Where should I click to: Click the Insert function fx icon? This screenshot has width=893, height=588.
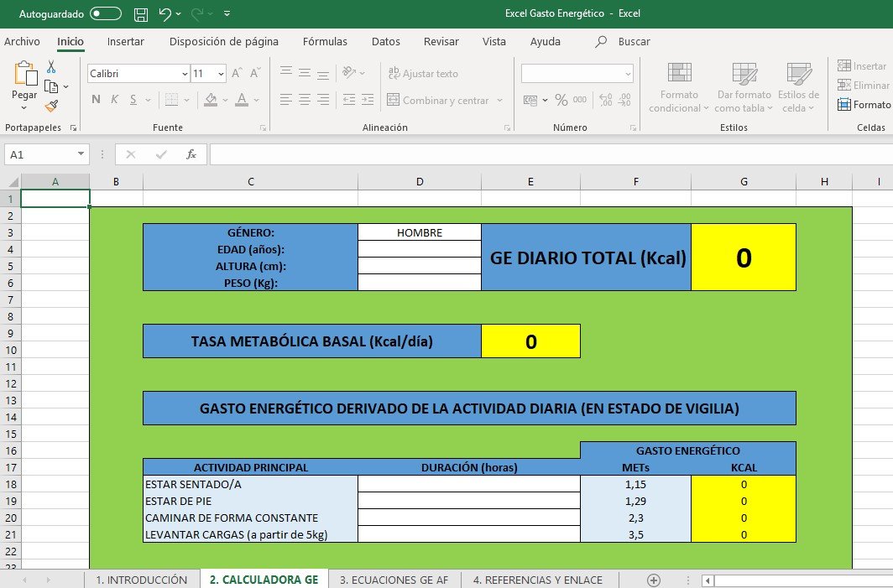point(192,154)
